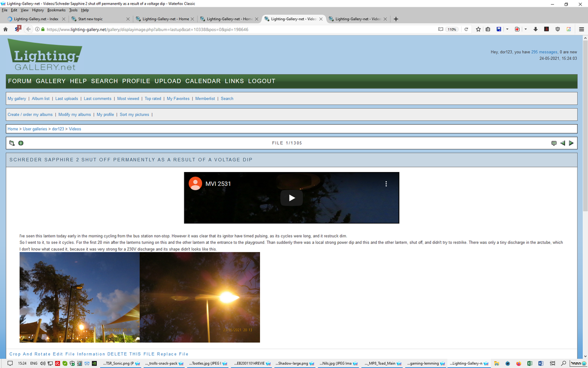This screenshot has height=368, width=588.
Task: Close the 'Start new topic' tab
Action: [x=128, y=19]
